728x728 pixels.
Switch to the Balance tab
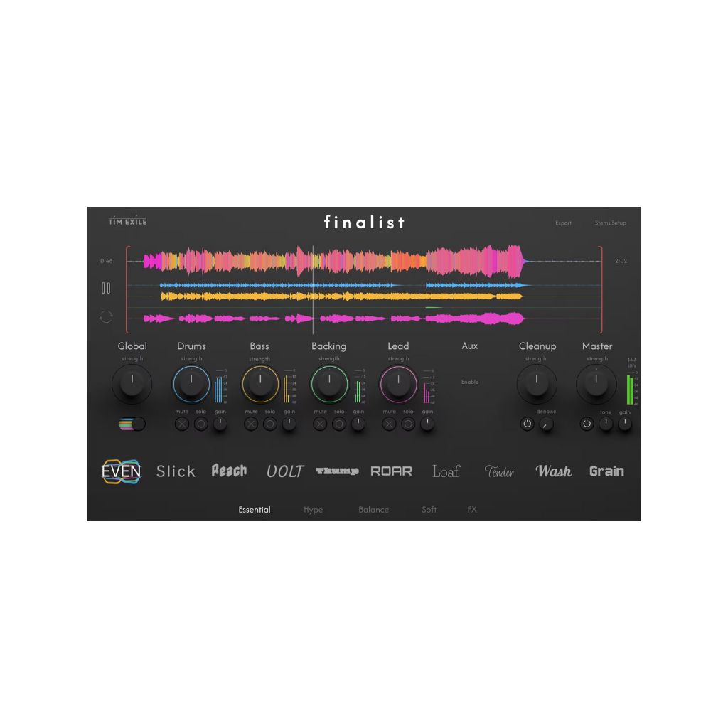374,509
